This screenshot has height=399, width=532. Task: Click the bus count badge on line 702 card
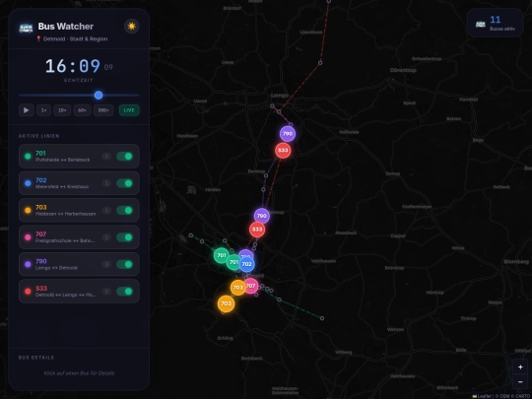pyautogui.click(x=106, y=183)
